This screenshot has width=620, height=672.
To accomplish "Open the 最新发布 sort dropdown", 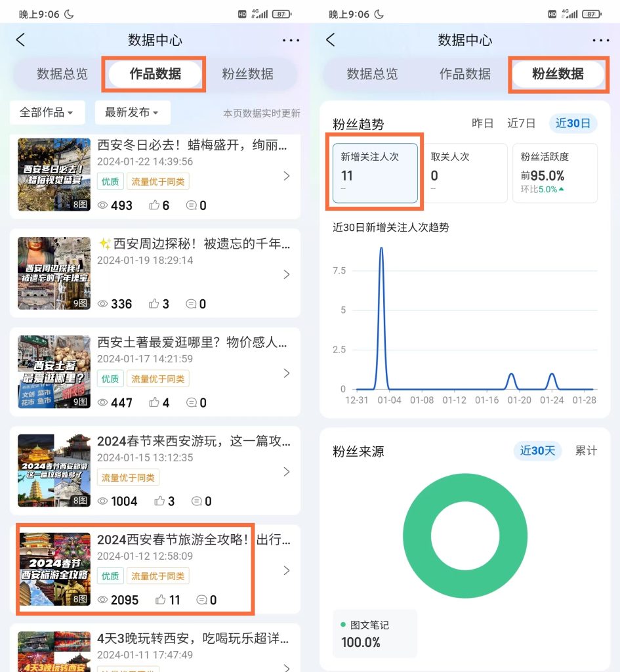I will point(133,112).
